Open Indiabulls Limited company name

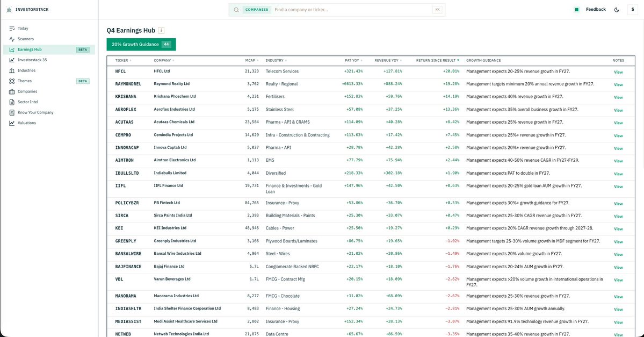[170, 173]
